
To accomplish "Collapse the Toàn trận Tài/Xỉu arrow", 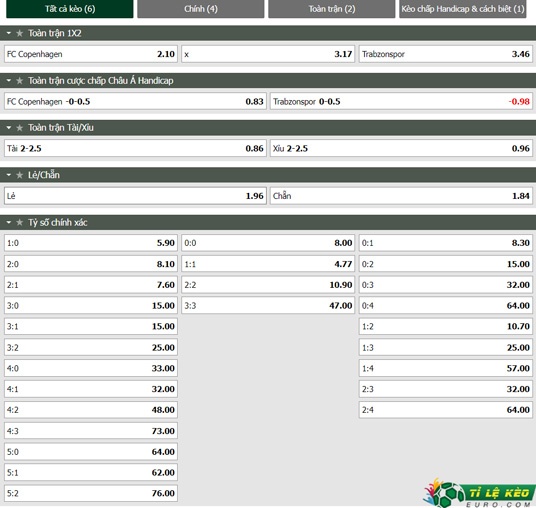I will click(9, 128).
